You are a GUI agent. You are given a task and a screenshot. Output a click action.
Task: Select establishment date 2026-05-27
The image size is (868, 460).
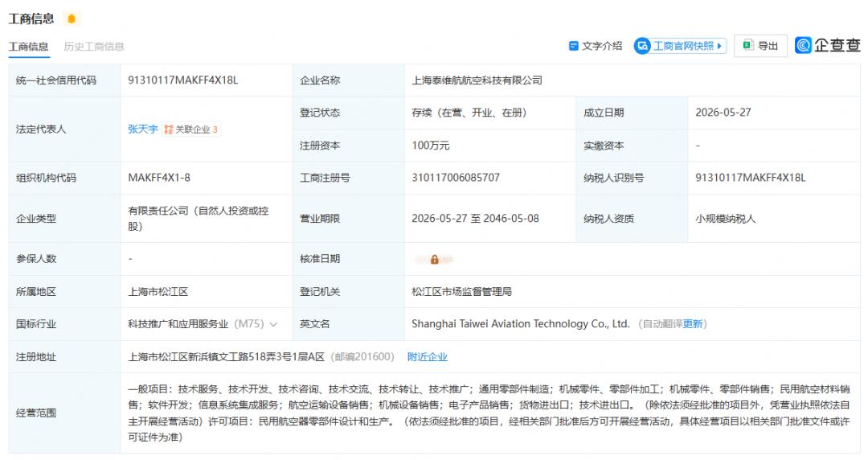723,113
